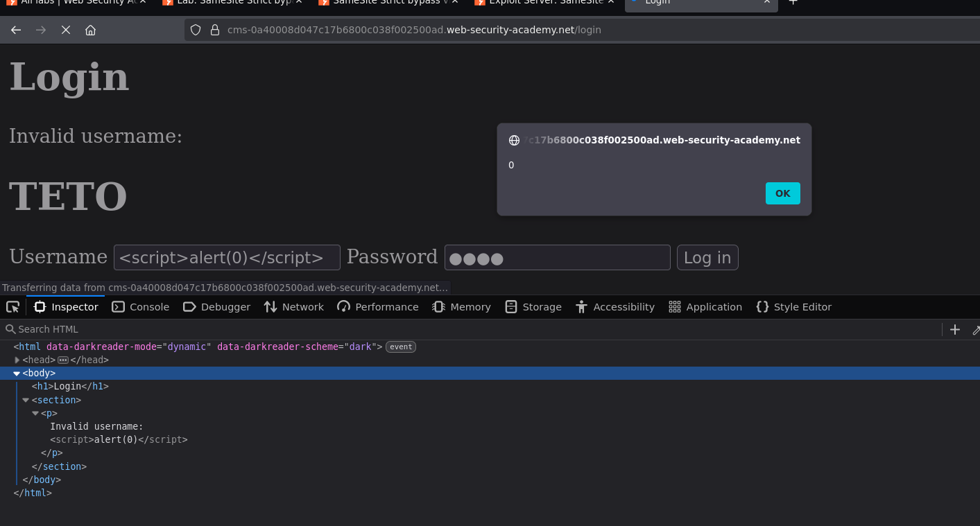Focus the Search HTML box

[x=472, y=329]
